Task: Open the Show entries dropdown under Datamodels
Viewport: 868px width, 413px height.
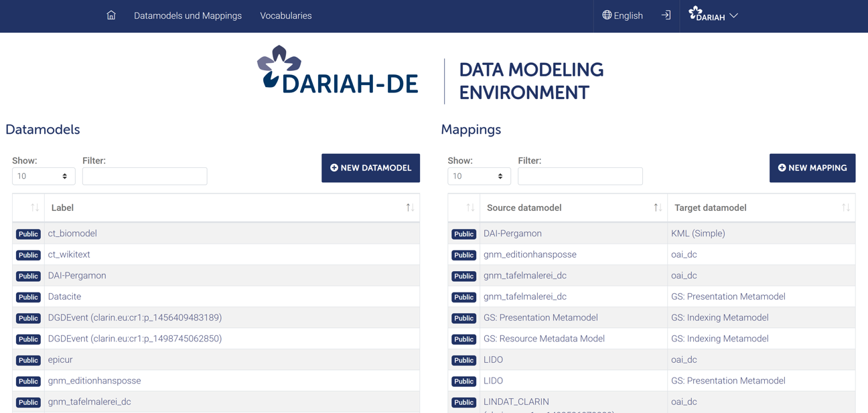Action: coord(43,176)
